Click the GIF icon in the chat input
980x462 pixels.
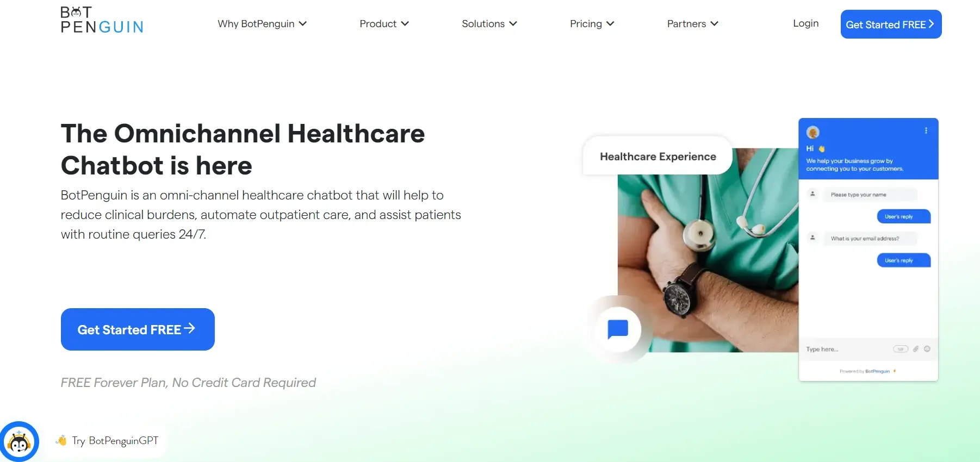pyautogui.click(x=901, y=349)
